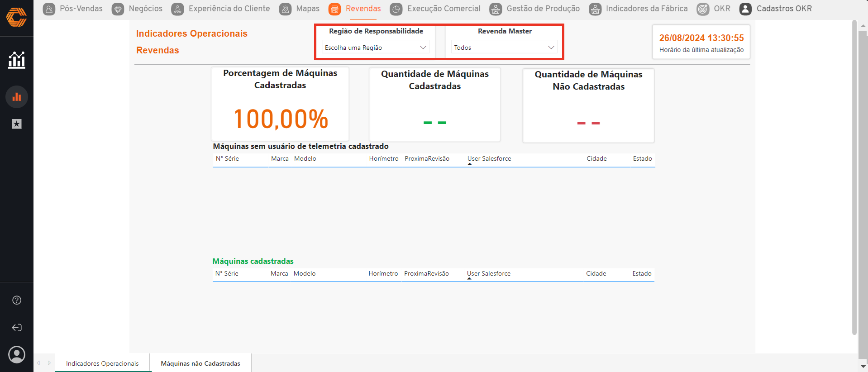
Task: Click the Cadastros OKR person icon
Action: (745, 9)
